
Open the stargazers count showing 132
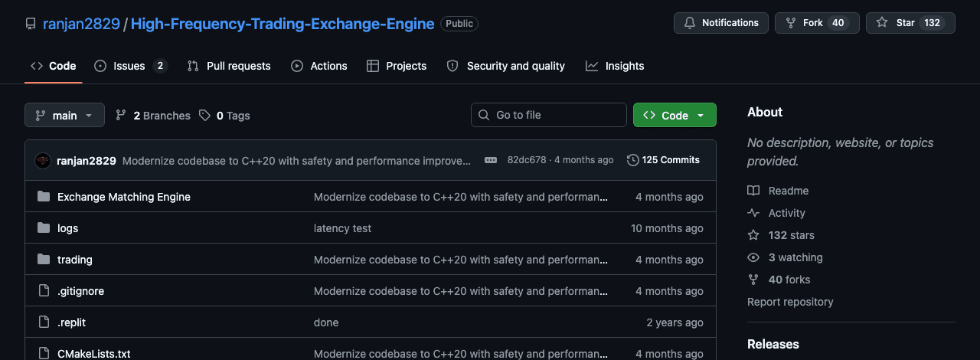(x=932, y=23)
